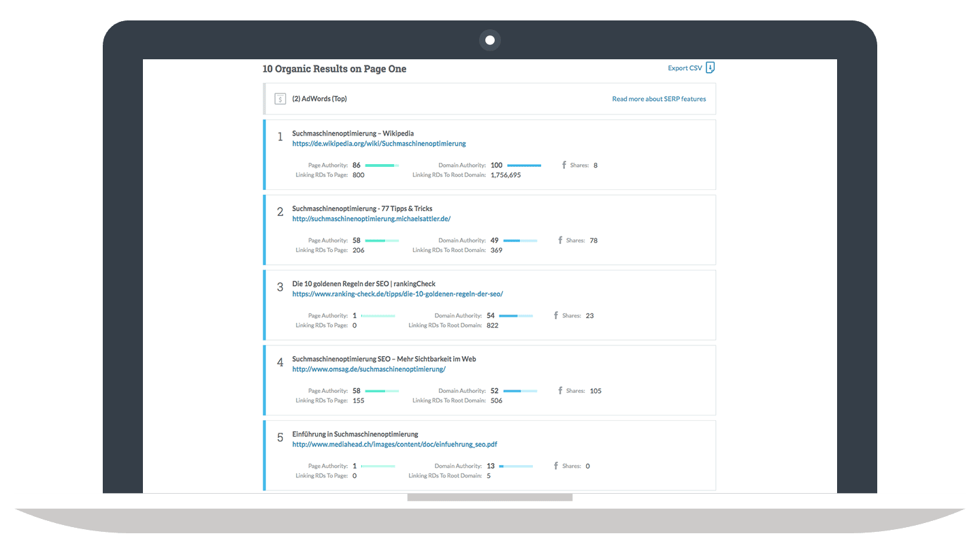Click the Linking RDs To Root Domain value 369
The height and width of the screenshot is (553, 980).
pos(497,250)
